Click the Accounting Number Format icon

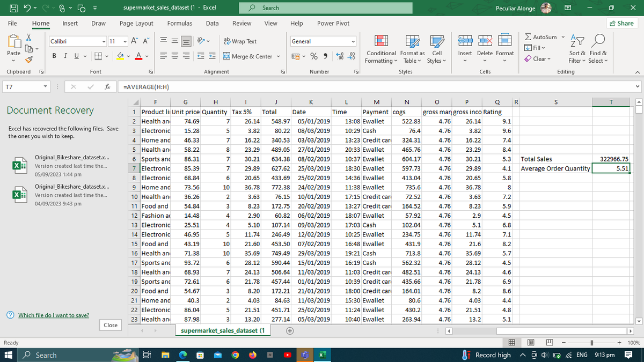(296, 56)
